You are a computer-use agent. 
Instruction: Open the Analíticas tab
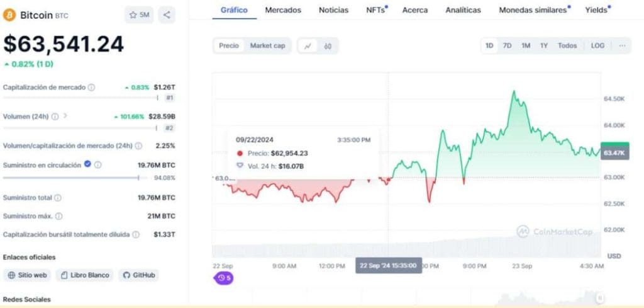click(464, 10)
